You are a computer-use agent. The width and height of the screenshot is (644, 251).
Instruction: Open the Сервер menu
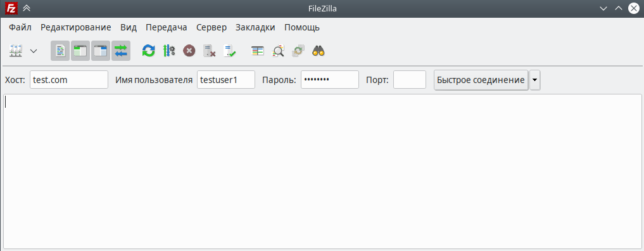(212, 27)
